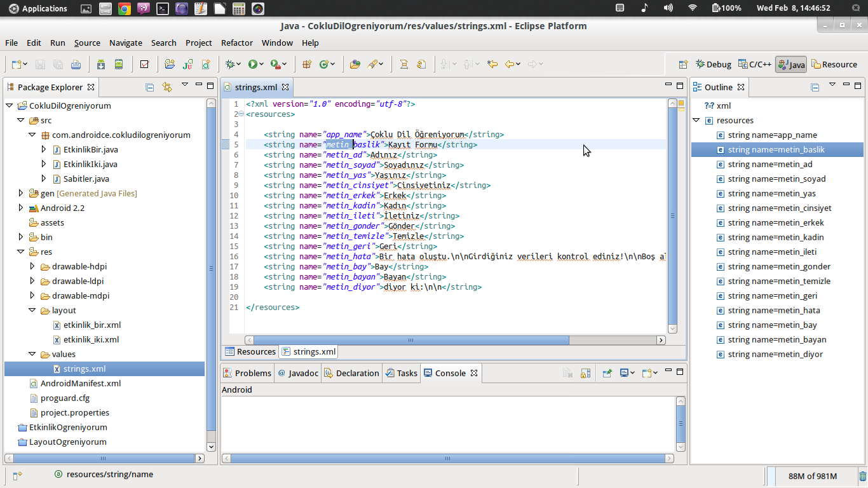Select string name=metin_hata in Outline

pos(774,310)
